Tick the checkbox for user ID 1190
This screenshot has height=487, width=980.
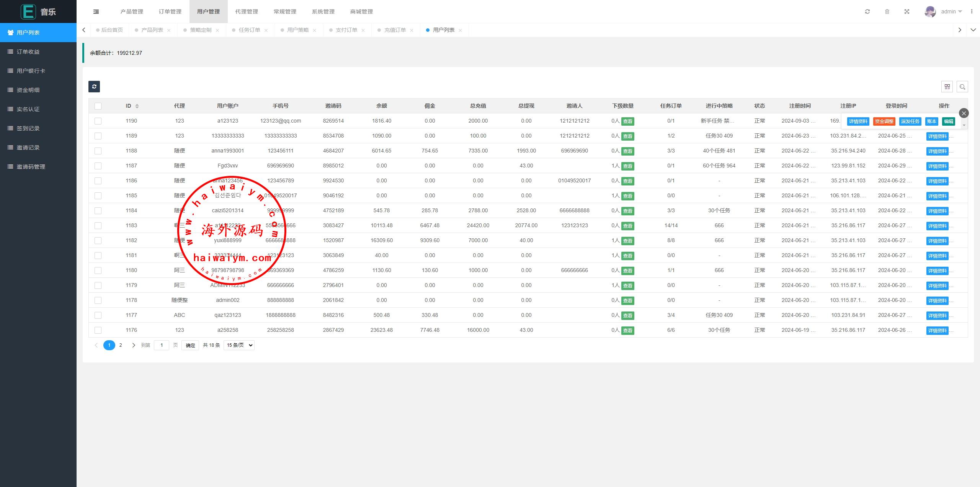(x=98, y=121)
